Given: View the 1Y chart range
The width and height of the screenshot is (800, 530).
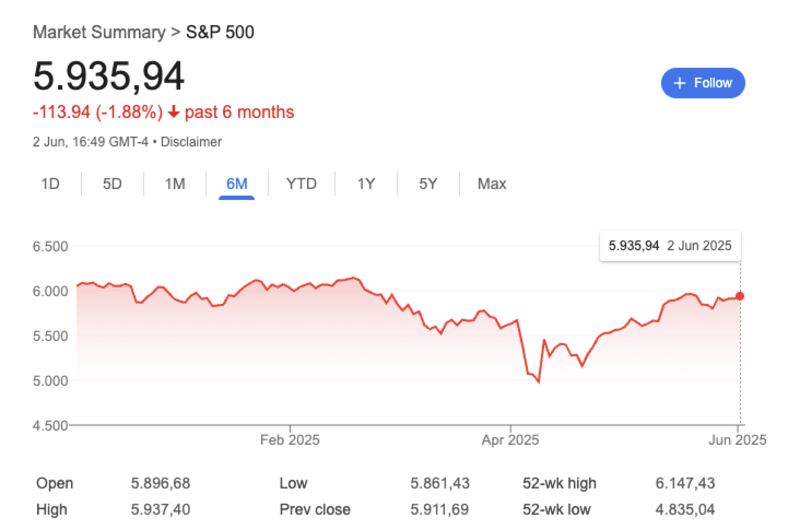Looking at the screenshot, I should click(x=366, y=184).
